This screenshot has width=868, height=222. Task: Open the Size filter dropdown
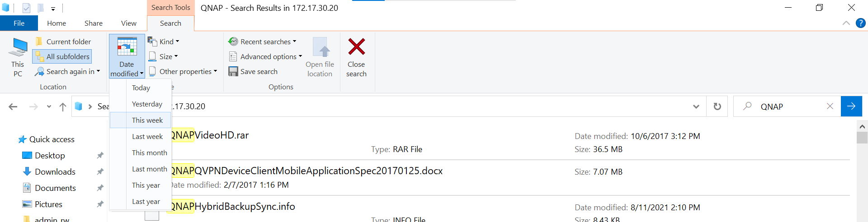point(163,56)
